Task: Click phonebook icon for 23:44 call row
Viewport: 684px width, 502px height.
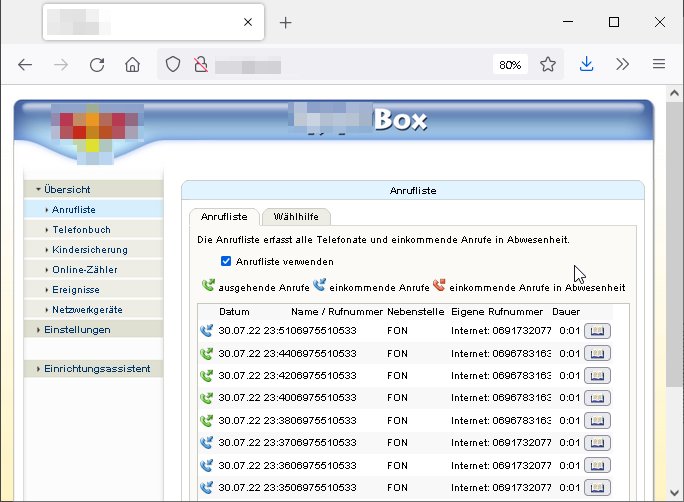Action: (597, 353)
